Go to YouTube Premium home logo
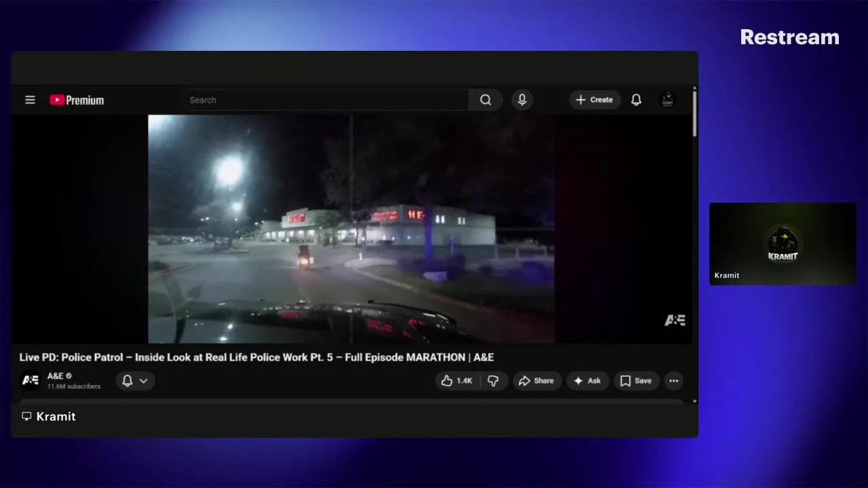 point(77,100)
